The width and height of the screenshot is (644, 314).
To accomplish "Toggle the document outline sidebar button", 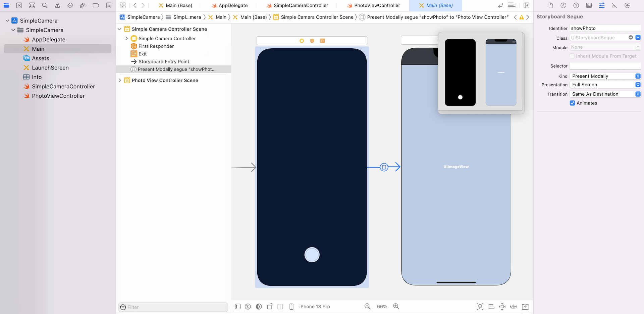I will (x=238, y=306).
